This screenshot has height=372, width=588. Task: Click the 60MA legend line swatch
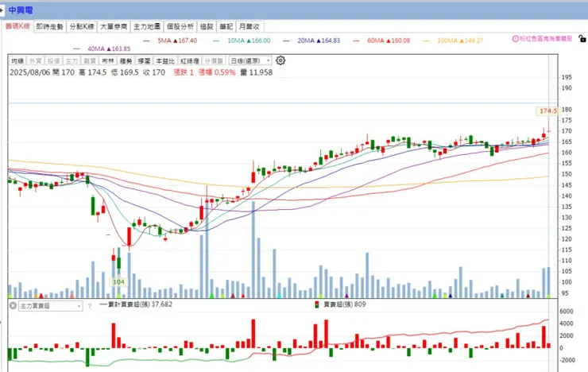356,41
